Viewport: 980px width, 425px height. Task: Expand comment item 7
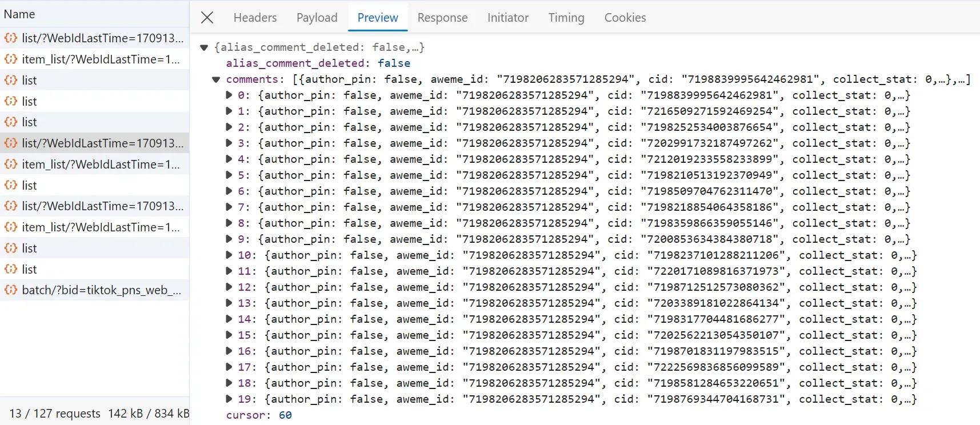pos(229,207)
